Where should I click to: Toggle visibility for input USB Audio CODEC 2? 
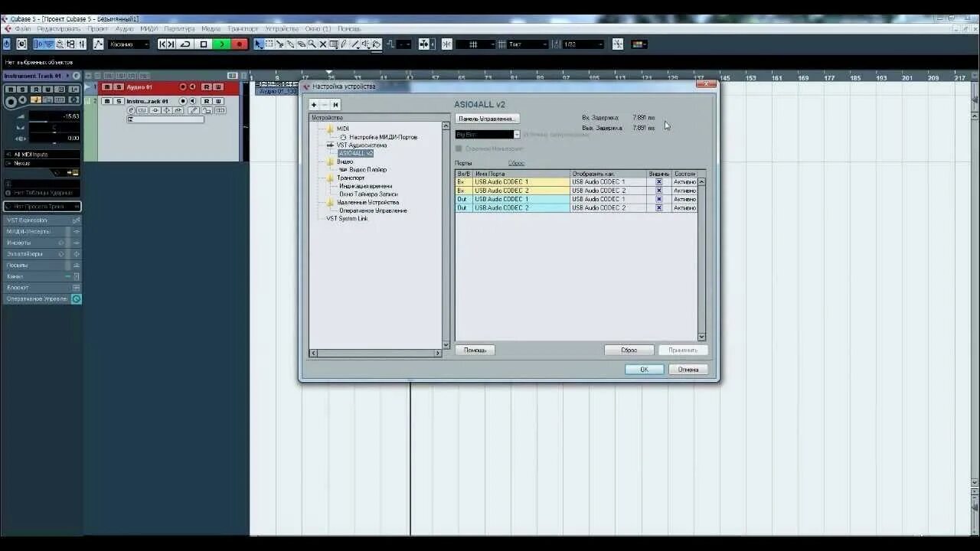pos(658,191)
